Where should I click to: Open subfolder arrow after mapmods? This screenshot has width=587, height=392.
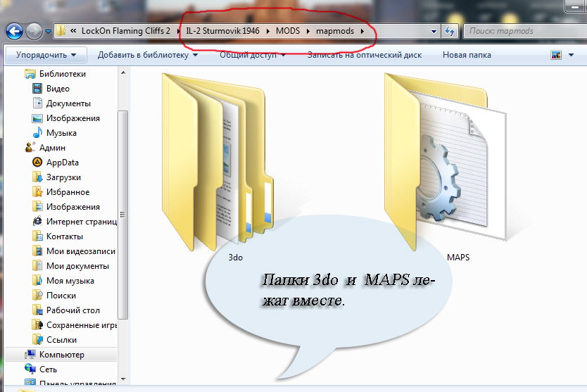point(362,31)
